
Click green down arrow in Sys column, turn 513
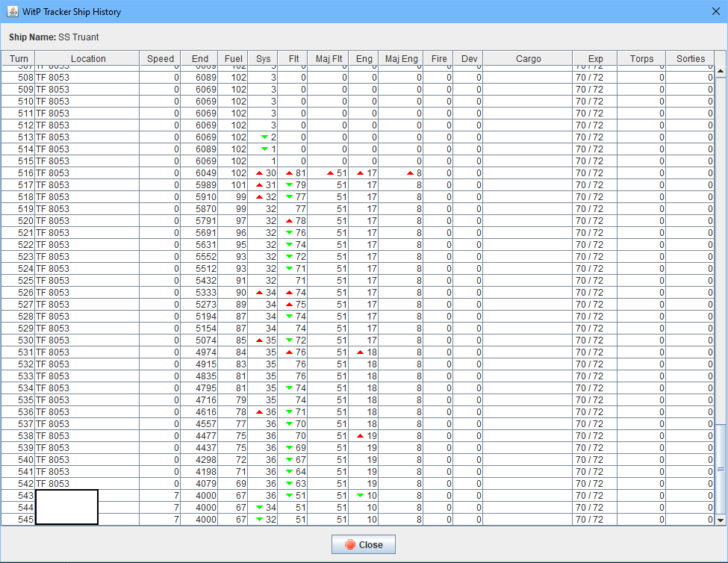(x=264, y=137)
